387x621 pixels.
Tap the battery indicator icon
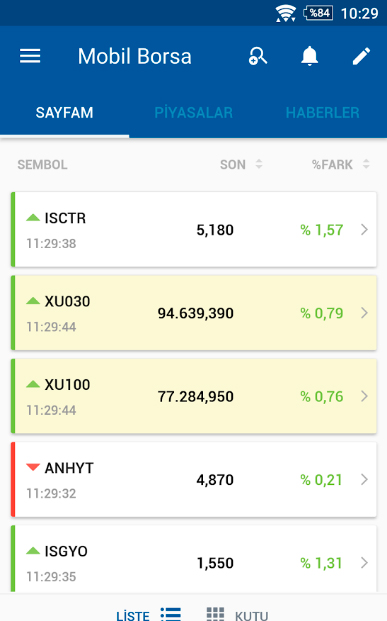(x=318, y=13)
